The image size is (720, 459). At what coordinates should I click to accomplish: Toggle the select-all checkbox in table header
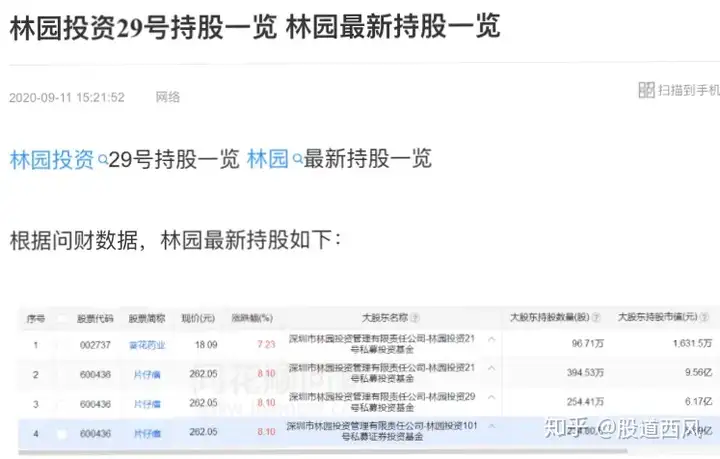(x=62, y=319)
